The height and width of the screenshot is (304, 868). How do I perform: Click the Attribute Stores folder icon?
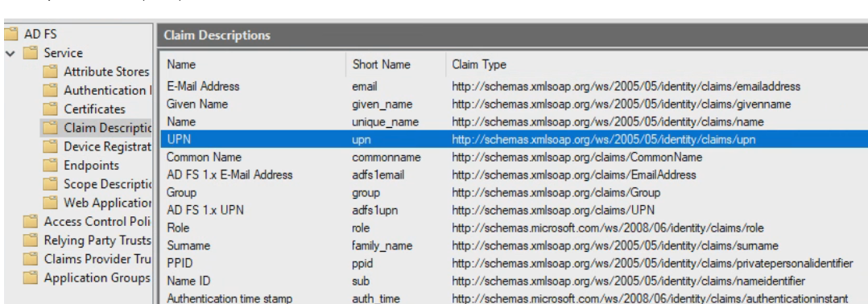pos(51,72)
